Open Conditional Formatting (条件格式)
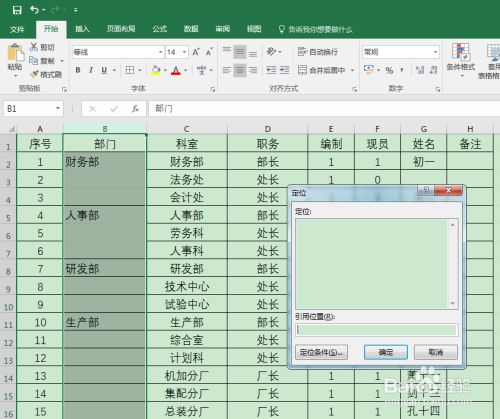Screen dimensions: 500x419 click(x=461, y=59)
